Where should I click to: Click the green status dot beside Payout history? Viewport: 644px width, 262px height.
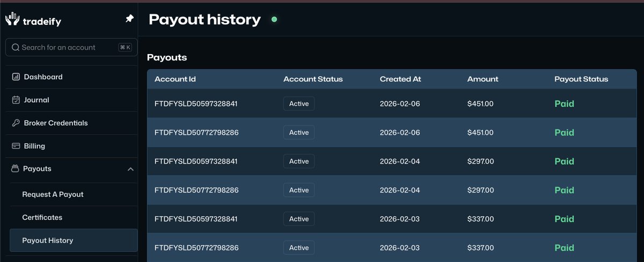274,19
